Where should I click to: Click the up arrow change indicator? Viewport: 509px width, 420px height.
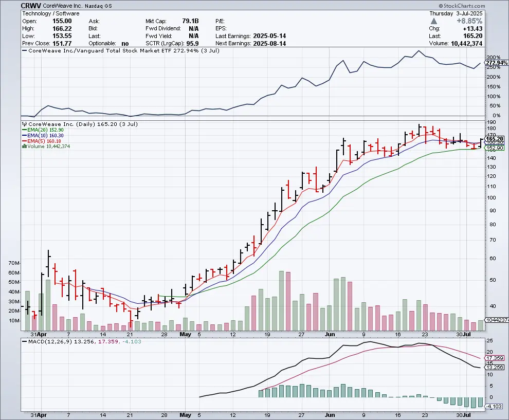pyautogui.click(x=434, y=21)
